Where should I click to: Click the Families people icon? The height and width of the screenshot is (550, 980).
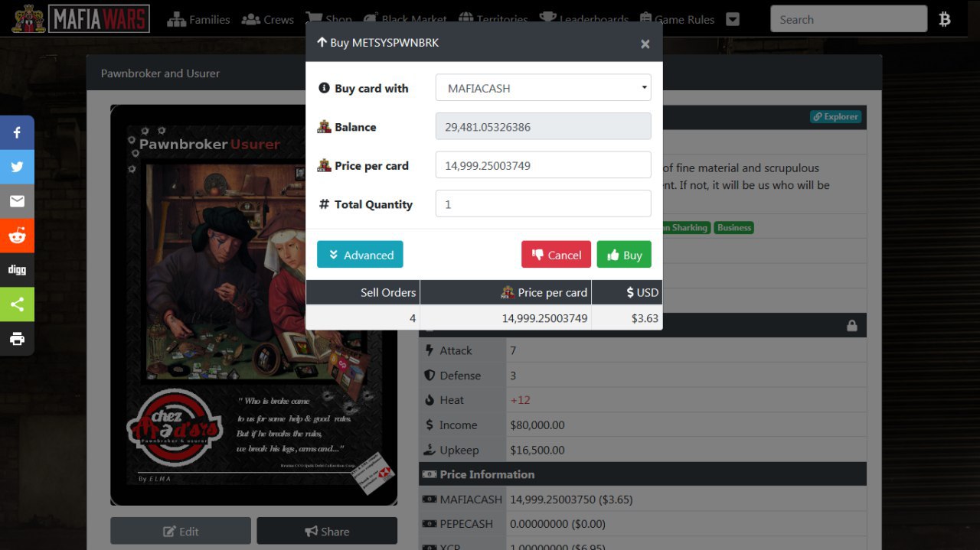(176, 19)
